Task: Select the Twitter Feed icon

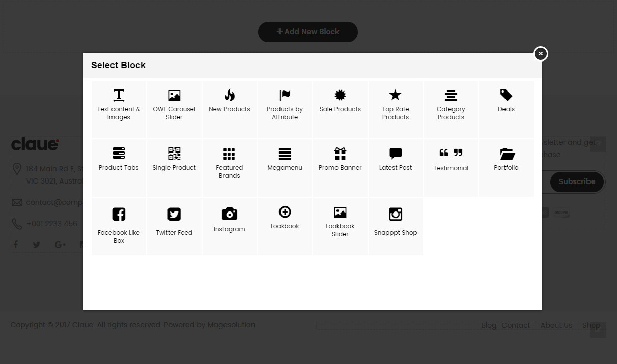Action: tap(174, 214)
